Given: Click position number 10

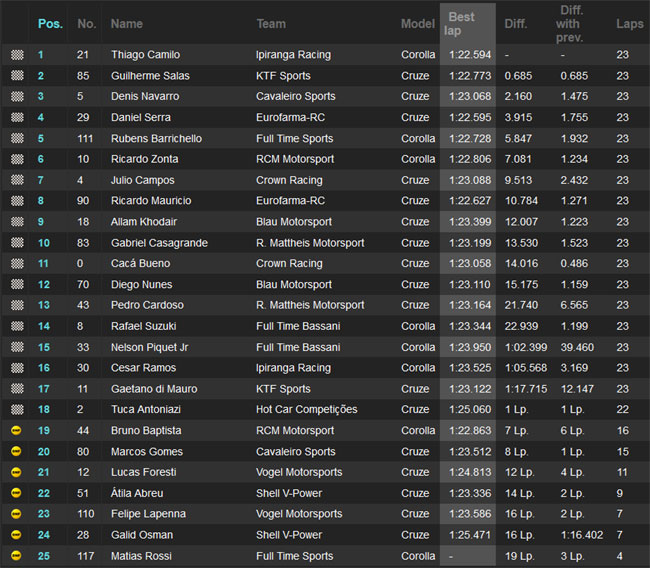Looking at the screenshot, I should 44,243.
